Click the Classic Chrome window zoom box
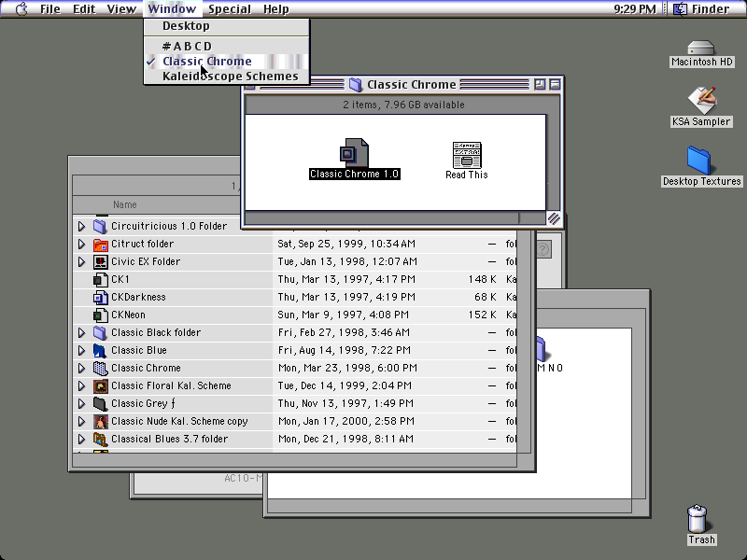The width and height of the screenshot is (747, 560). coord(540,85)
